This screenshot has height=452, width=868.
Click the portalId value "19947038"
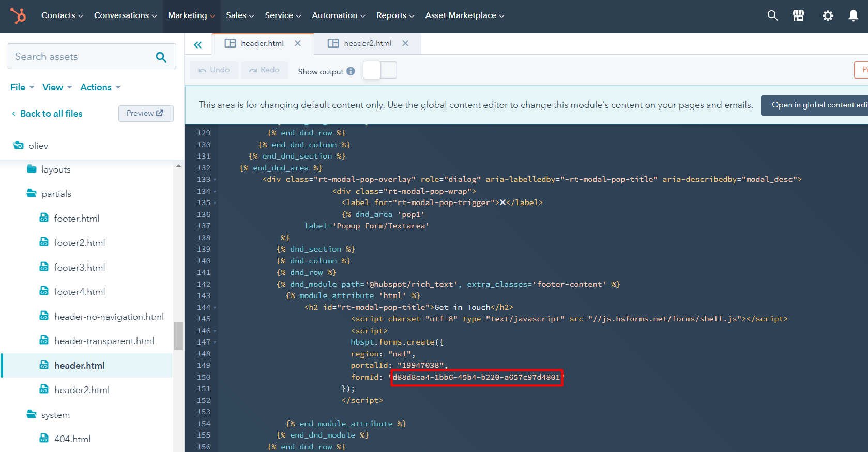(x=420, y=365)
